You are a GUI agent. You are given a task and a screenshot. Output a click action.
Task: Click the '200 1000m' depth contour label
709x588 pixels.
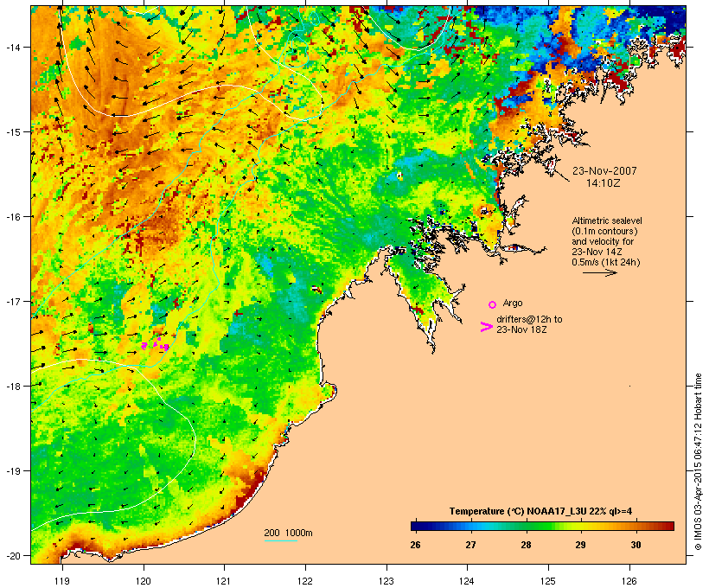click(288, 533)
